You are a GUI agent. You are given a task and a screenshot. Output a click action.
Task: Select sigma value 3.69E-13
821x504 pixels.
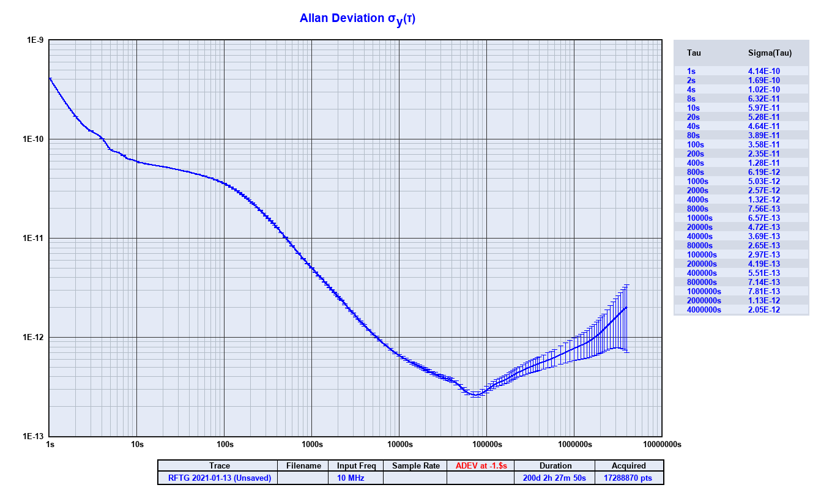pyautogui.click(x=764, y=237)
